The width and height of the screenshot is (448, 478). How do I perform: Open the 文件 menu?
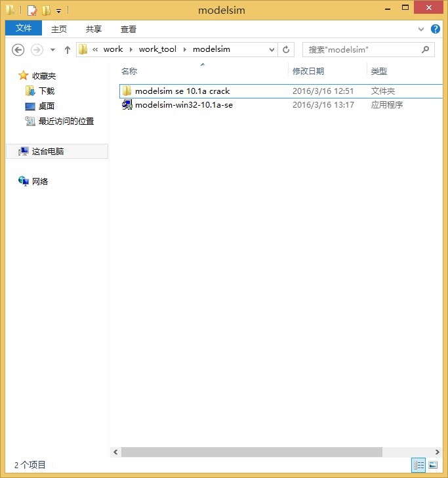[24, 28]
